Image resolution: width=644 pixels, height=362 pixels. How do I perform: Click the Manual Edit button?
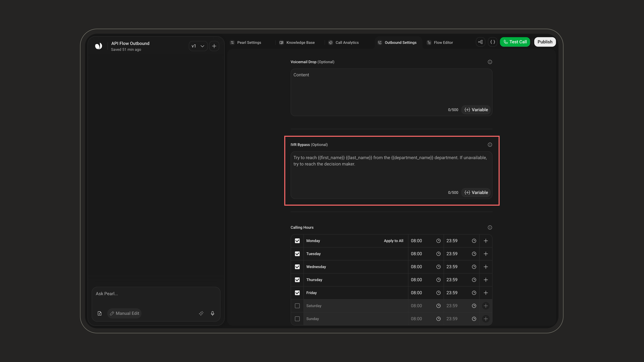124,313
